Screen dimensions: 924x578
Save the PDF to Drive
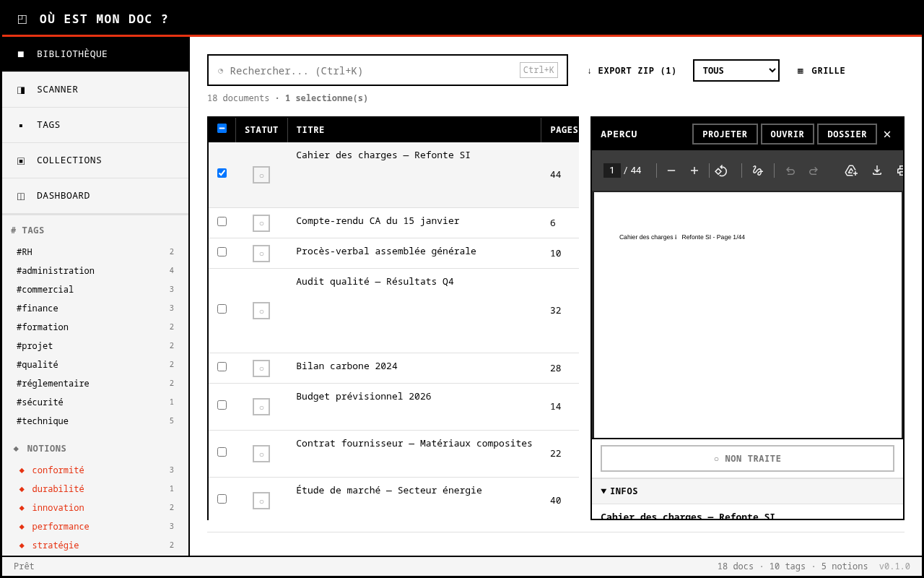pyautogui.click(x=851, y=171)
